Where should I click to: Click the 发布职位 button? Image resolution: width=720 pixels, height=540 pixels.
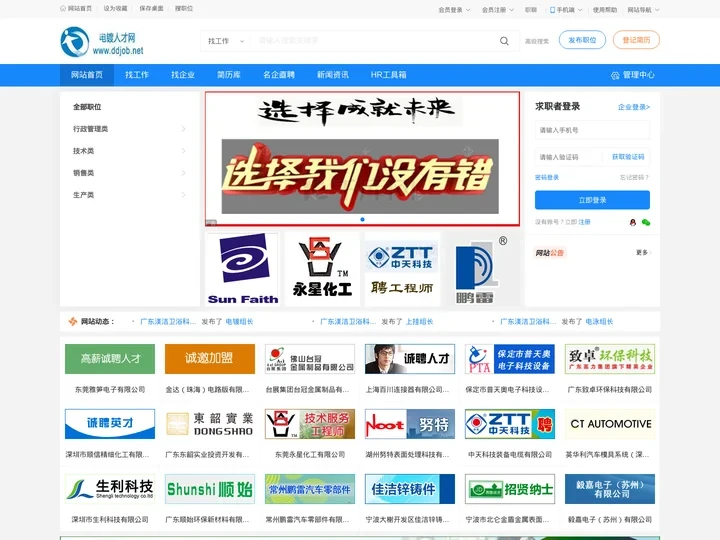(x=582, y=40)
